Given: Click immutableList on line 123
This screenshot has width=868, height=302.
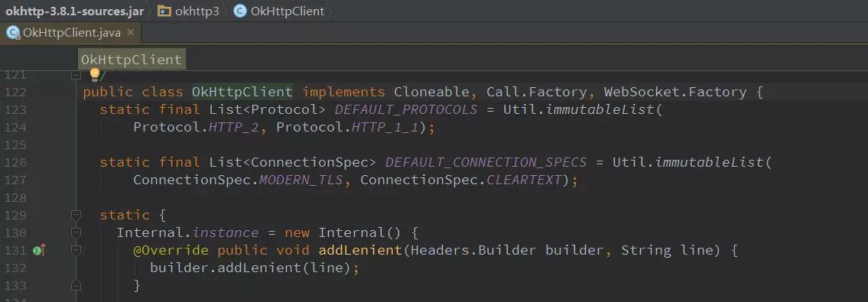Looking at the screenshot, I should 600,109.
